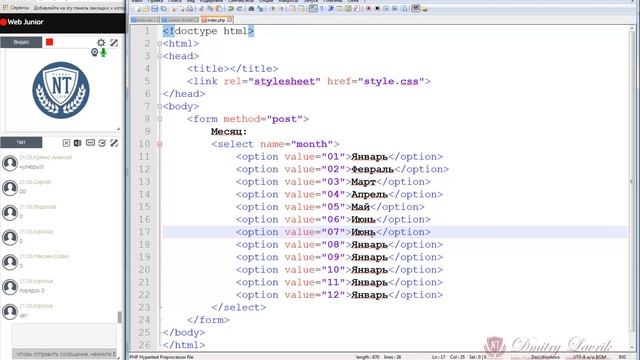Cut selection with scissors icon
Viewport: 640px width, 360px height.
click(x=202, y=9)
